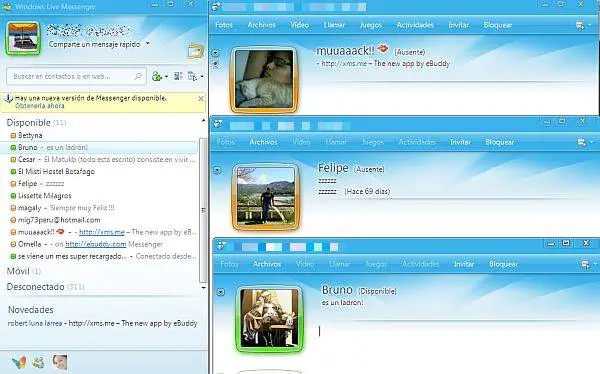Select contact magaly in the list
The image size is (600, 374).
point(99,208)
